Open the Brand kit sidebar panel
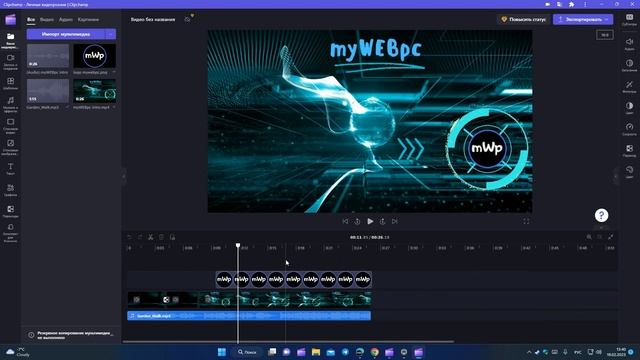 pos(11,233)
